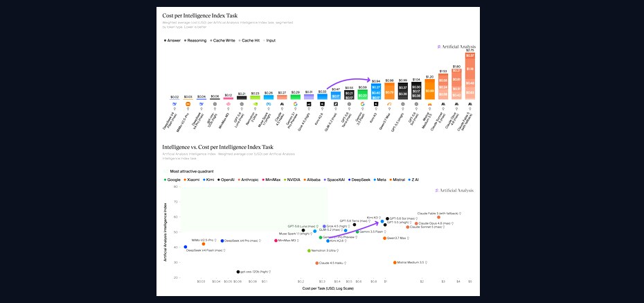Click the Kimi logo under the Kimi K2.6 bar

[323, 104]
